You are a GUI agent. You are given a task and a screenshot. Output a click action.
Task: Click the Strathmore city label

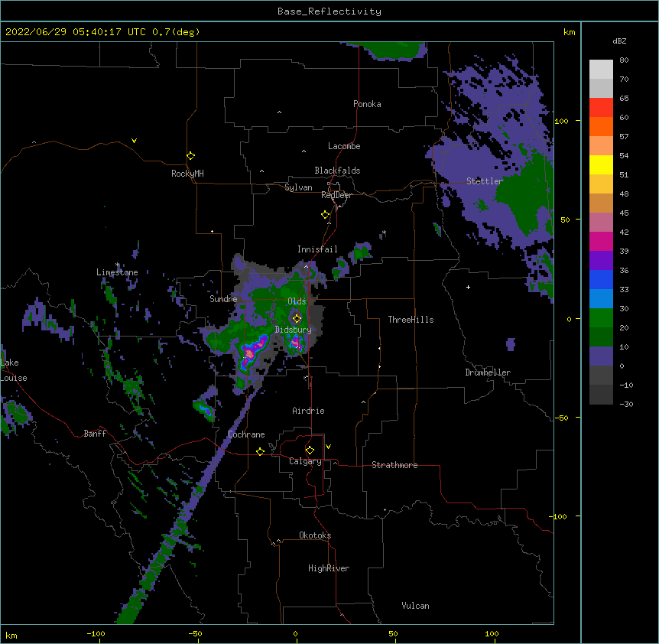coord(394,465)
